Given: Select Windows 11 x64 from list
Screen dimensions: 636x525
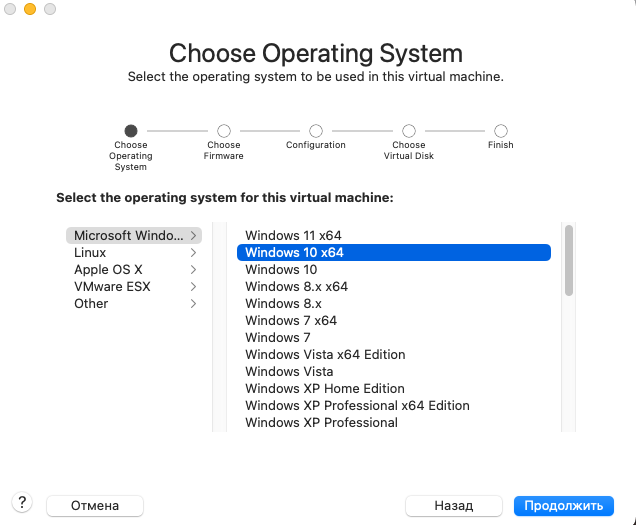Looking at the screenshot, I should click(293, 236).
